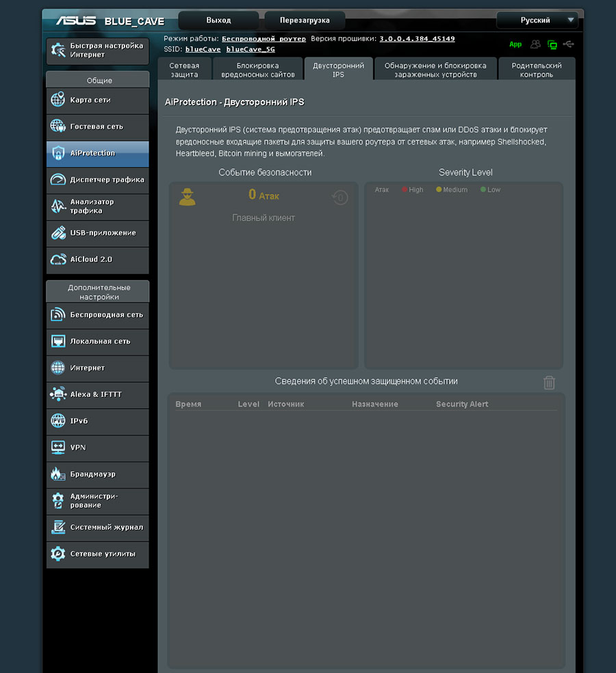Click the green network status icon
The height and width of the screenshot is (673, 616).
point(552,45)
